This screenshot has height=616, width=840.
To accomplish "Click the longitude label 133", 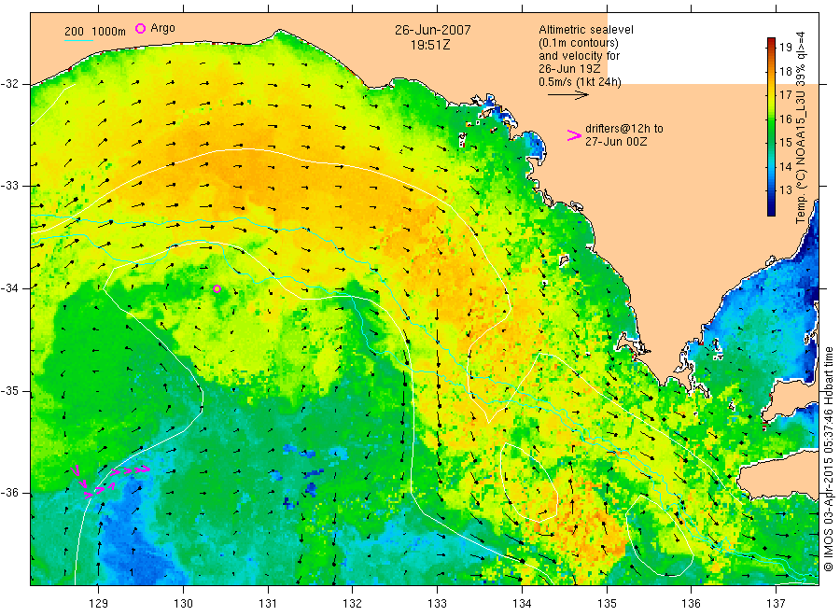I will [x=437, y=603].
